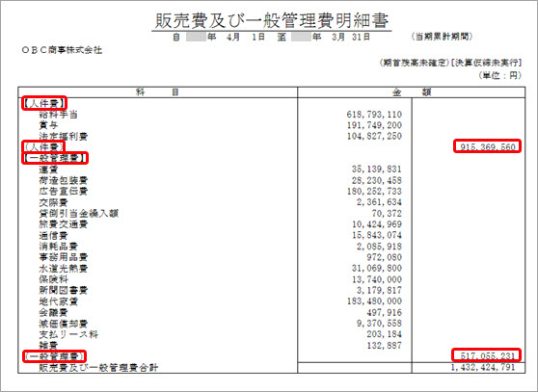Select the 旅費交通費 row label
This screenshot has height=392, width=538.
[x=63, y=224]
